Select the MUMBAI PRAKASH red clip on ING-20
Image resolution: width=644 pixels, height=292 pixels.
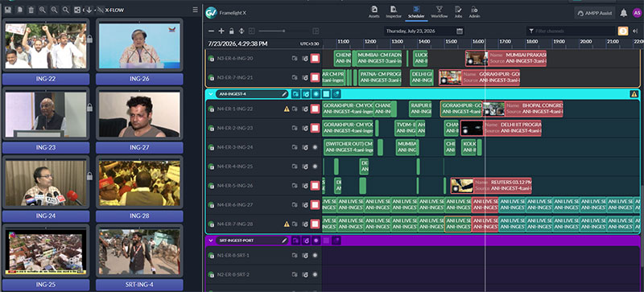point(506,58)
